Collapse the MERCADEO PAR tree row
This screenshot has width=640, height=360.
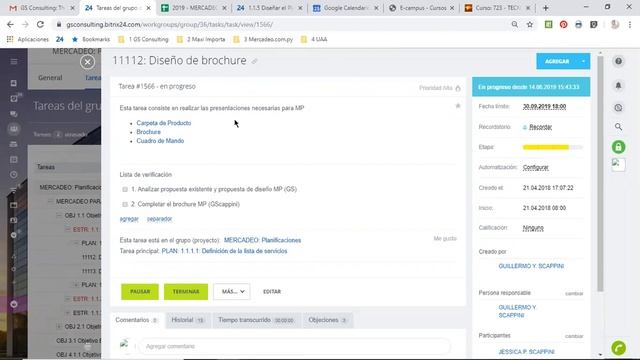click(50, 201)
